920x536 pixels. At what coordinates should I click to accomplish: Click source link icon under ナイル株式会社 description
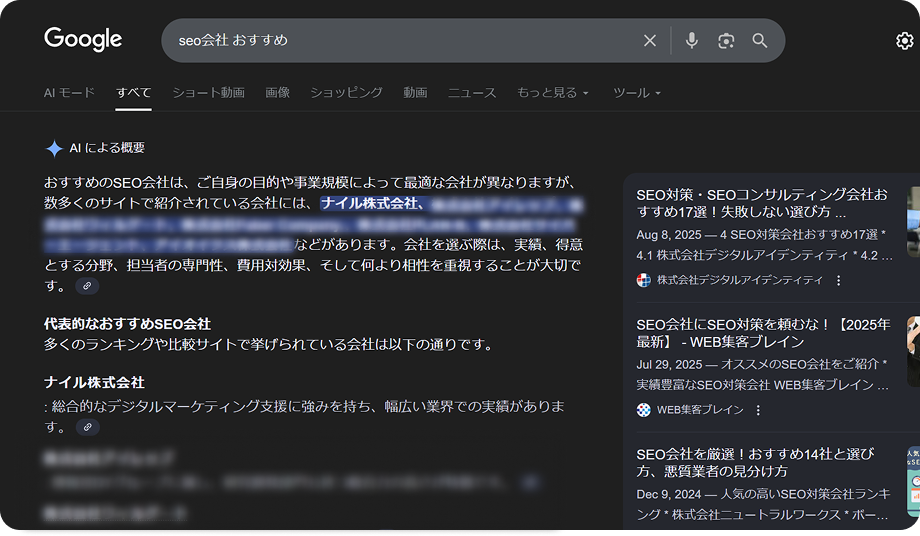(x=87, y=427)
